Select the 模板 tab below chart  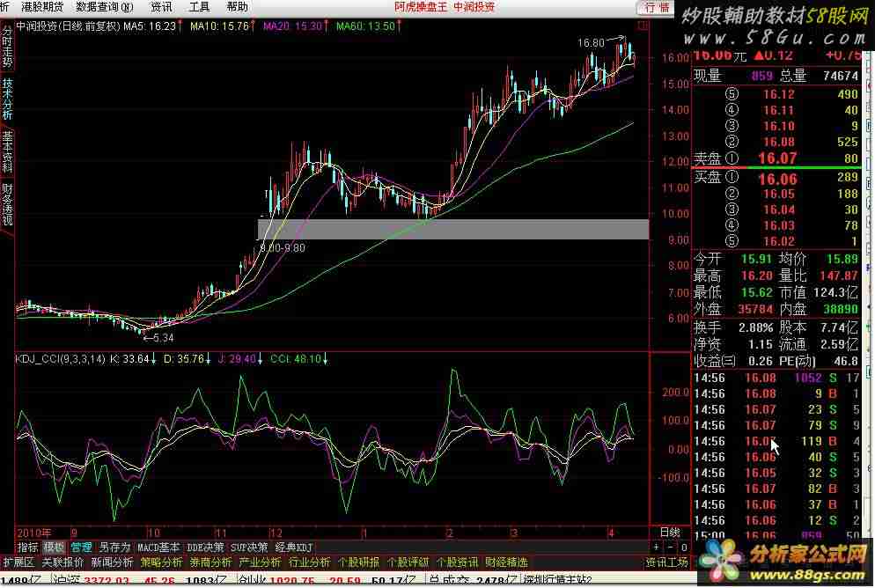(54, 548)
